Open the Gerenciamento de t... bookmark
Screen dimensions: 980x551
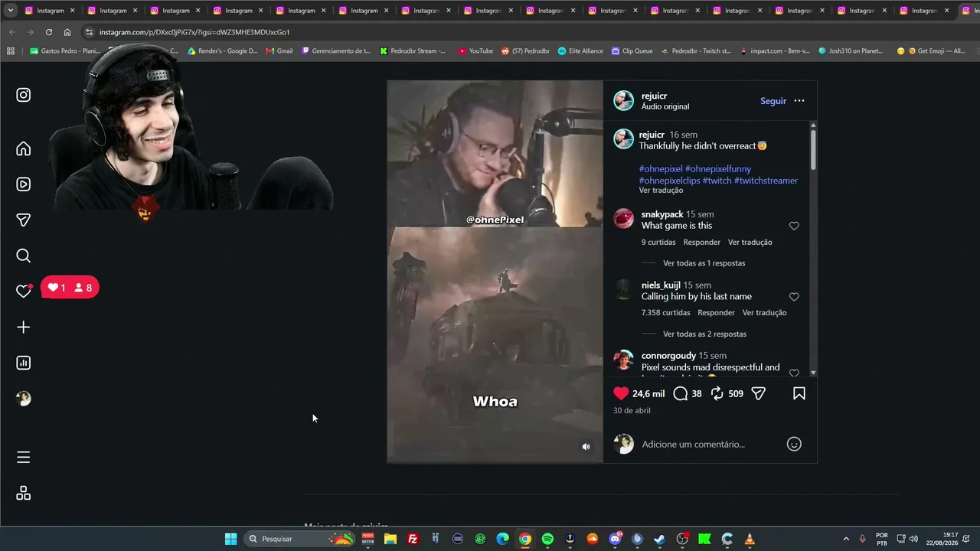point(337,51)
